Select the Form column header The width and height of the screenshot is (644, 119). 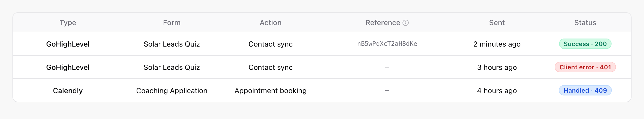[x=172, y=23]
